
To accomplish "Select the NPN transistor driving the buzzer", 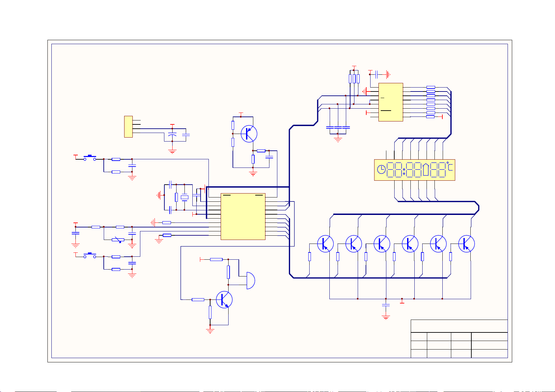I will point(224,300).
